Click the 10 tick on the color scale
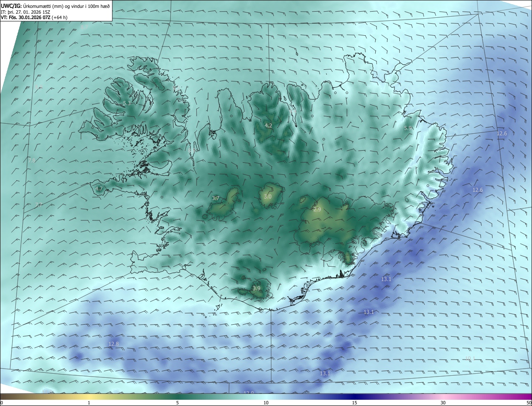Viewport: 532px width, 406px height. coord(266,403)
